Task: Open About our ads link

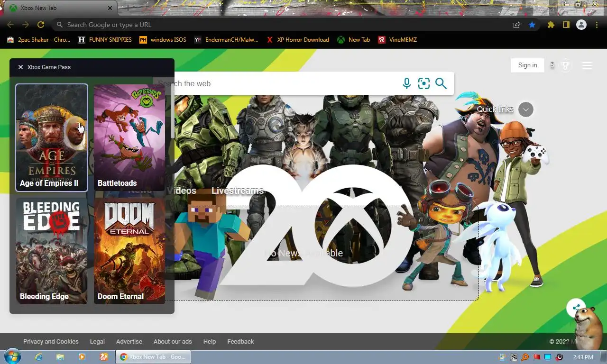Action: [173, 342]
